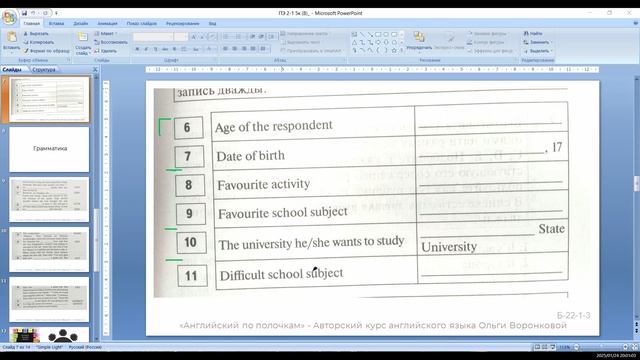Image resolution: width=640 pixels, height=360 pixels.
Task: Open the Выделить select dropdown
Action: (x=538, y=51)
